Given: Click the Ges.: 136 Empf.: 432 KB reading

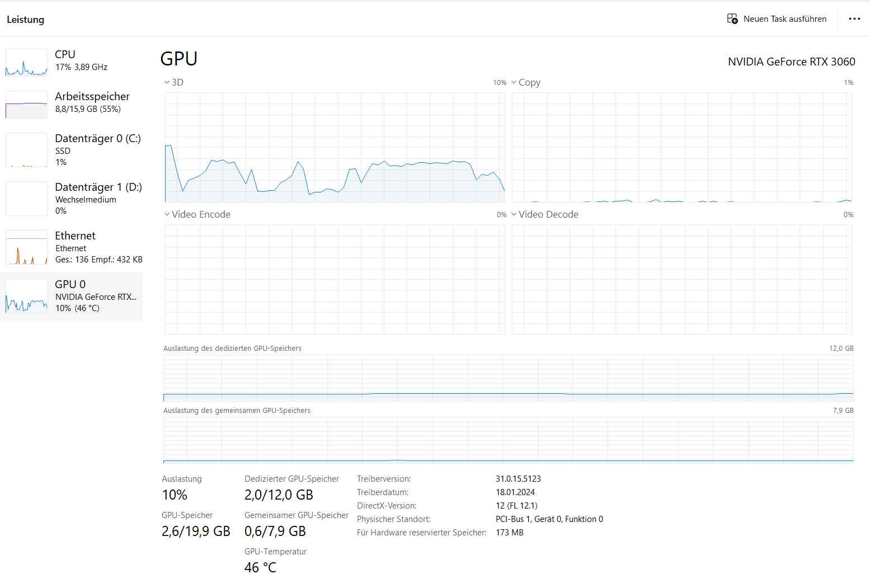Looking at the screenshot, I should click(99, 260).
